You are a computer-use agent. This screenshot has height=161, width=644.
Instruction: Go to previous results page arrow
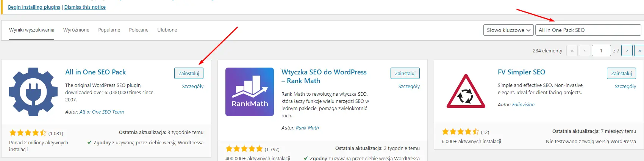(585, 51)
